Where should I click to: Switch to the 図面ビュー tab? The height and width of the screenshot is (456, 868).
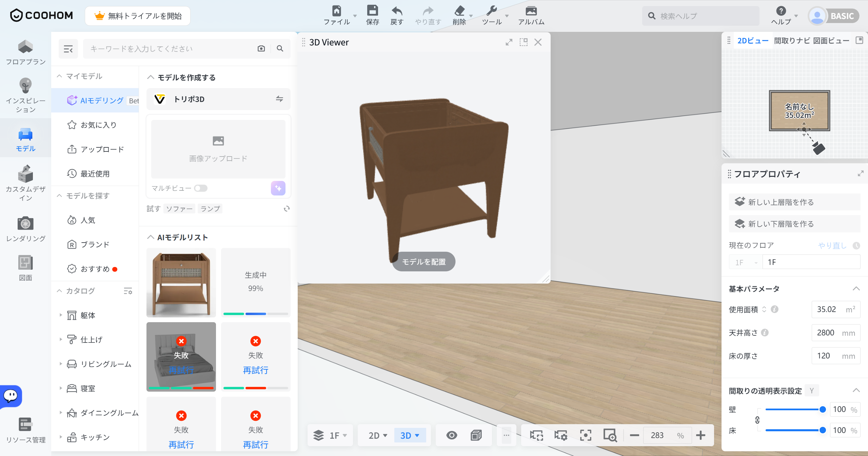(831, 41)
